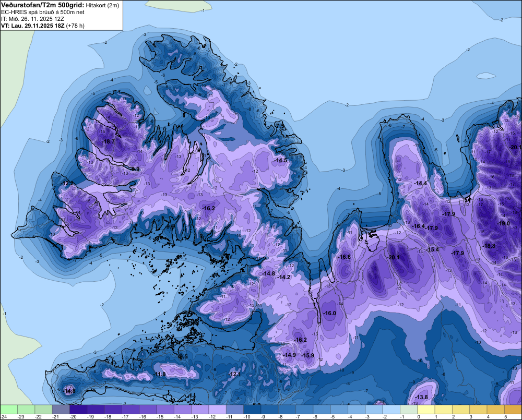Click the whitish-green legend swatch starting at -1
Viewport: 522px width, 420px height.
(409, 409)
